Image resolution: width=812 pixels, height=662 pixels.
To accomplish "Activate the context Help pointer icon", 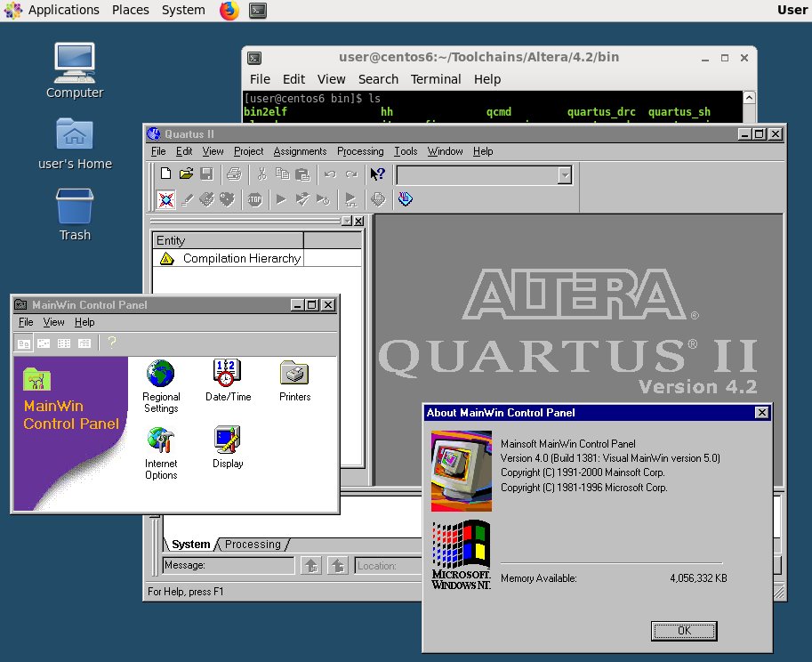I will pos(377,174).
